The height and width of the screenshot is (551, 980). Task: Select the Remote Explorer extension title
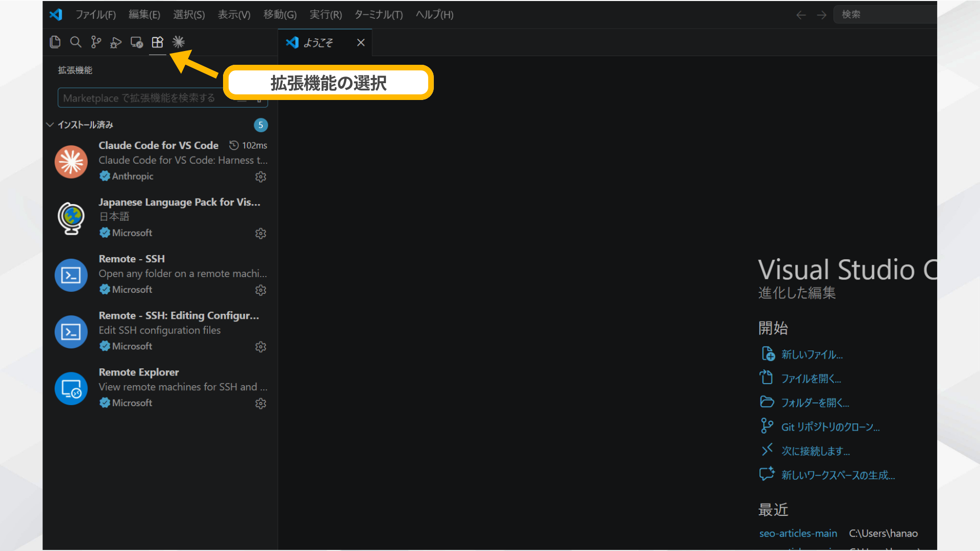138,372
